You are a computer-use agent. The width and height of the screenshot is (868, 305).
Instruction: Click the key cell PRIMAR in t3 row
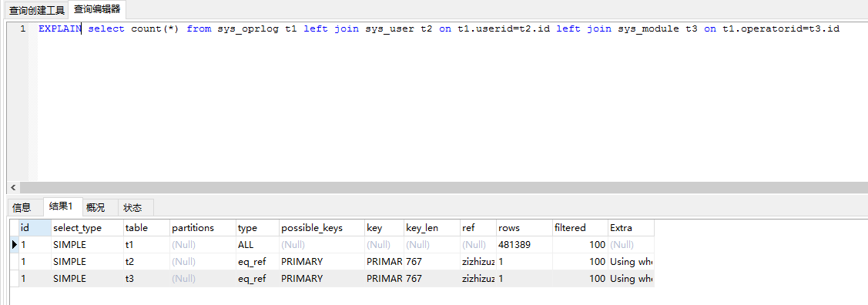point(385,279)
